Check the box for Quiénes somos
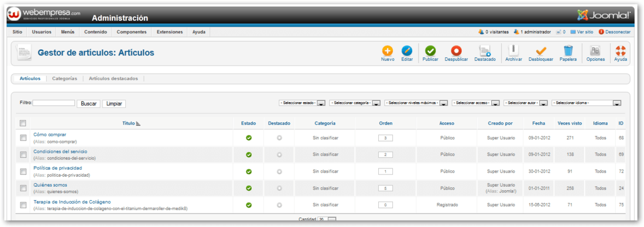Image resolution: width=644 pixels, height=227 pixels. tap(23, 188)
